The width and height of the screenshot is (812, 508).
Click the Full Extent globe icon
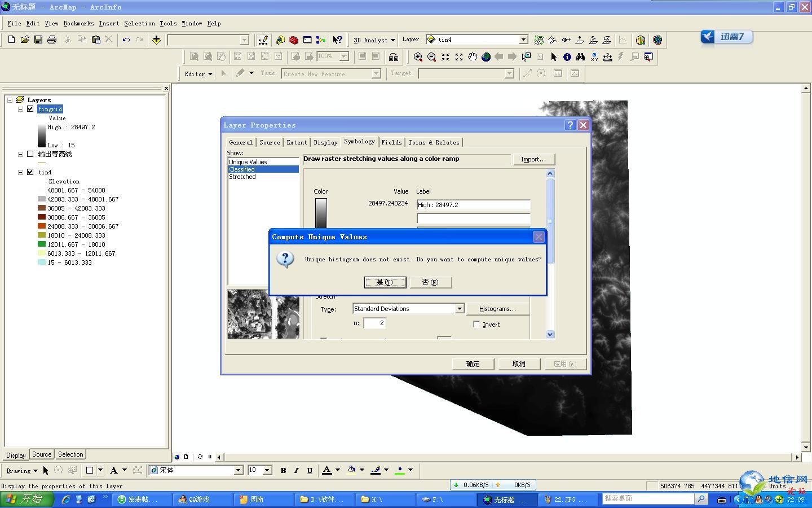tap(486, 57)
